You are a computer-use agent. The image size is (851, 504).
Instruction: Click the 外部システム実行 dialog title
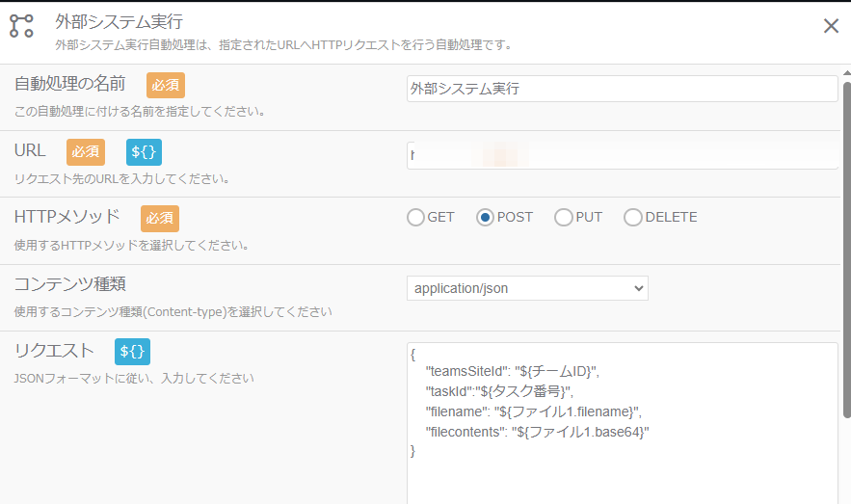click(x=119, y=20)
